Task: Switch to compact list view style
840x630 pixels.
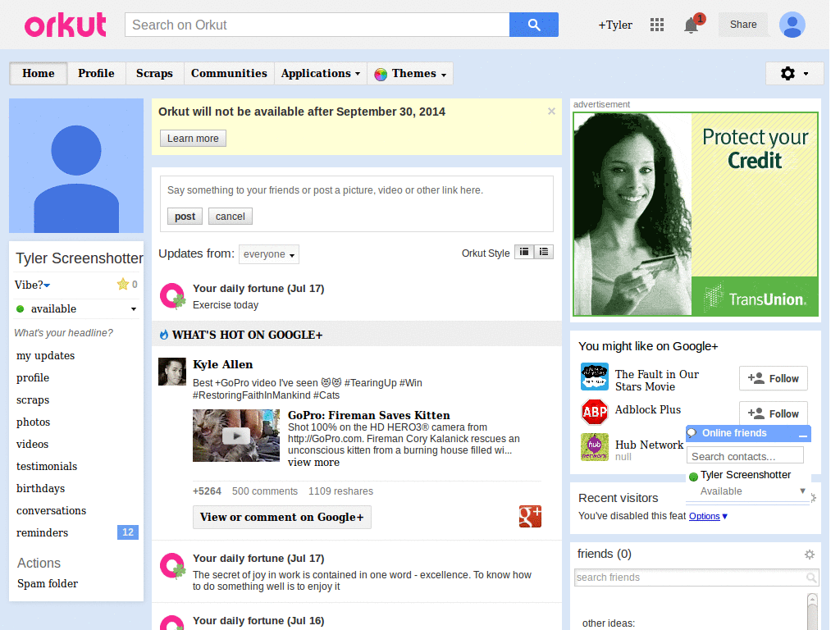Action: (524, 252)
